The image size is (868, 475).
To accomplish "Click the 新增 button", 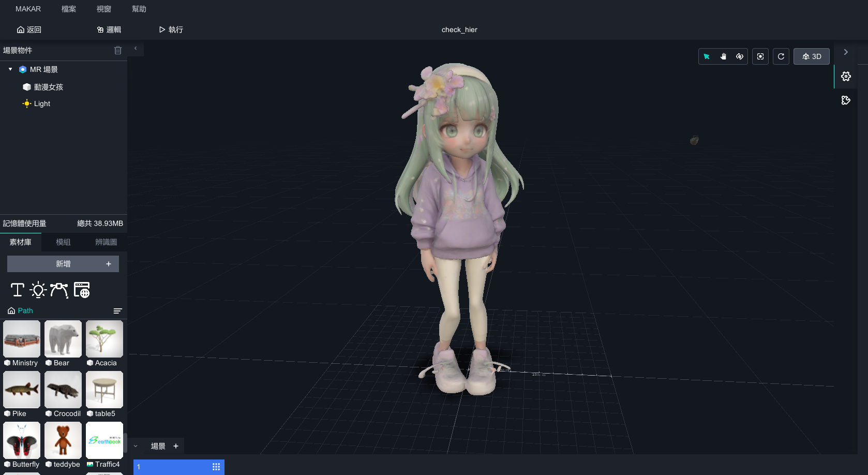I will 63,264.
